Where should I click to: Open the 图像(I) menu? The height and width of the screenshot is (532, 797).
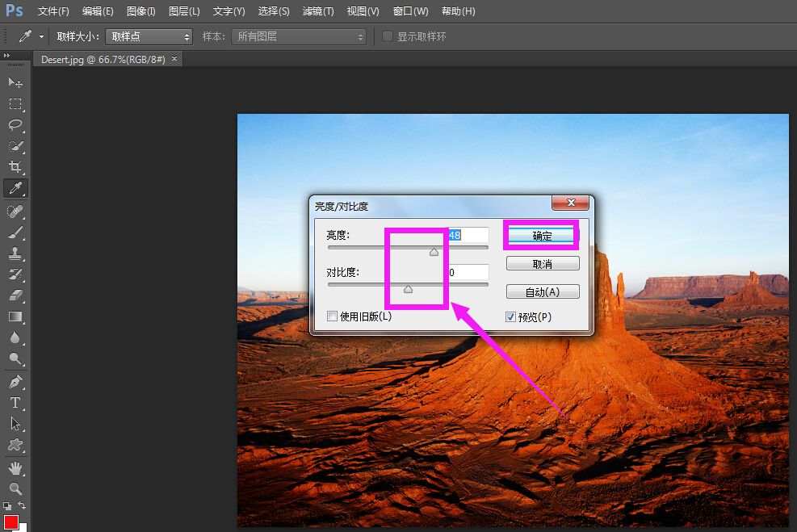141,11
